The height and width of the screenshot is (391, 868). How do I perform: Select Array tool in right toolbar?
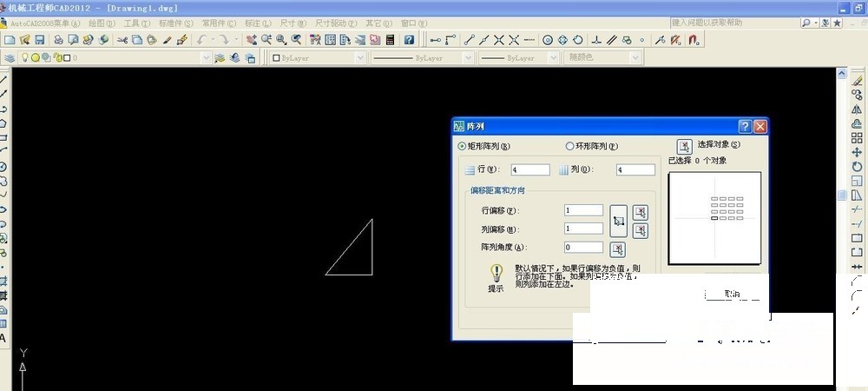(857, 138)
